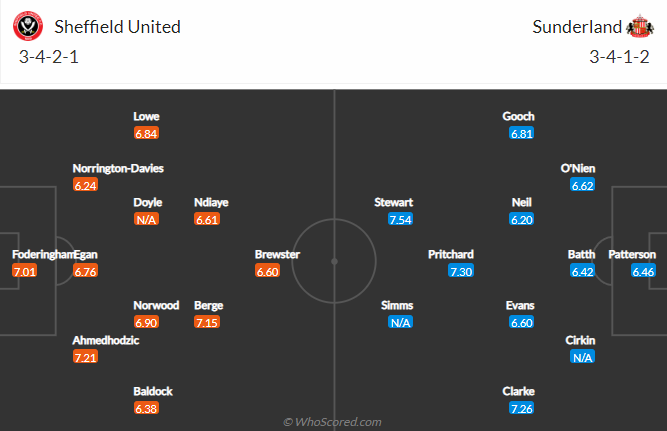Select Ahmedhodzic's 7.21 rating badge
This screenshot has height=431, width=667.
point(86,357)
